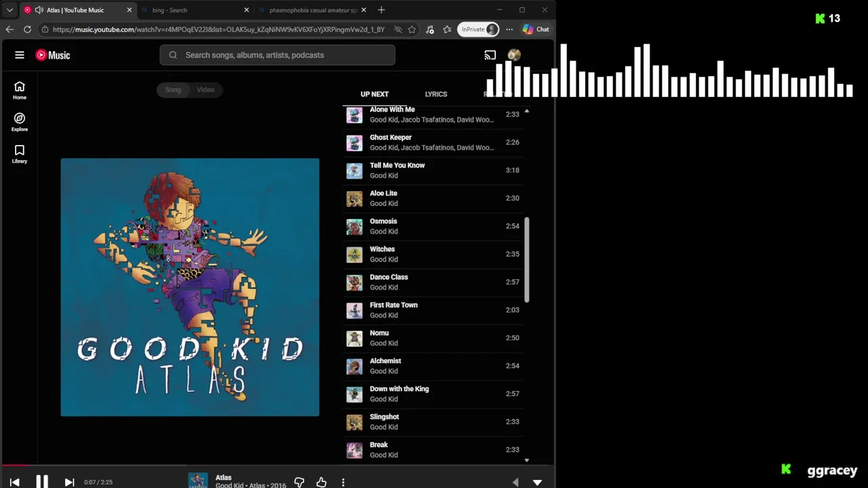Click the browser address bar URL
Image resolution: width=868 pixels, height=488 pixels.
pos(218,29)
